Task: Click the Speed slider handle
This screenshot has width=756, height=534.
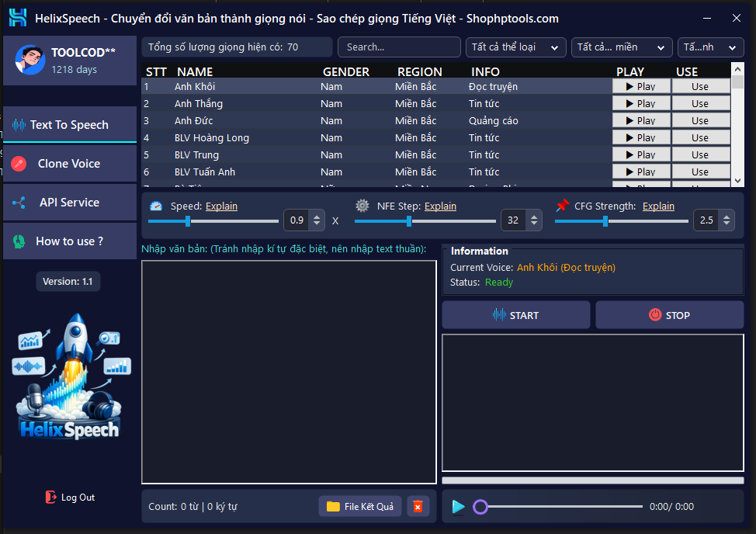Action: click(188, 221)
